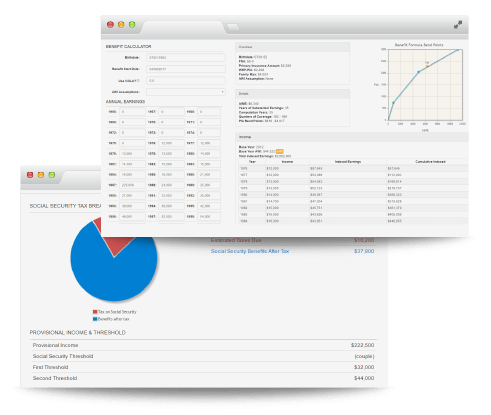Click the 1973 annual earnings input
This screenshot has width=491, height=415.
(171, 133)
